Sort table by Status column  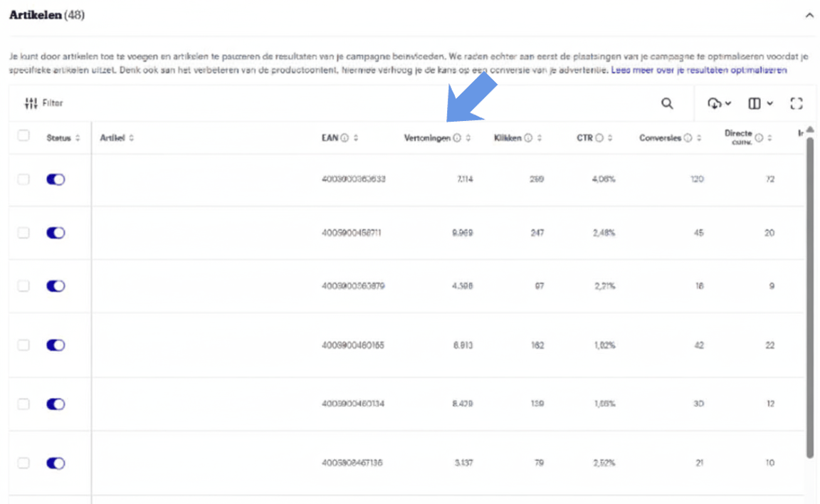pyautogui.click(x=78, y=138)
